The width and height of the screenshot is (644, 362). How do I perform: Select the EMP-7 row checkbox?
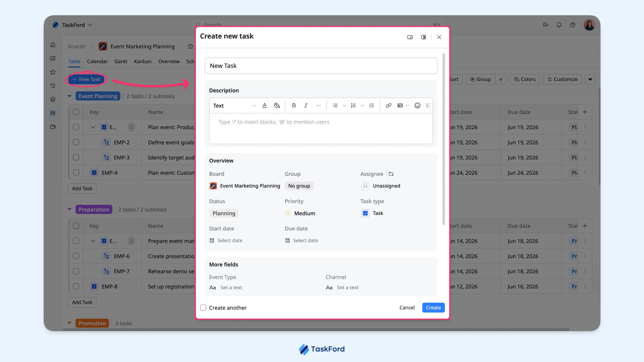[76, 271]
